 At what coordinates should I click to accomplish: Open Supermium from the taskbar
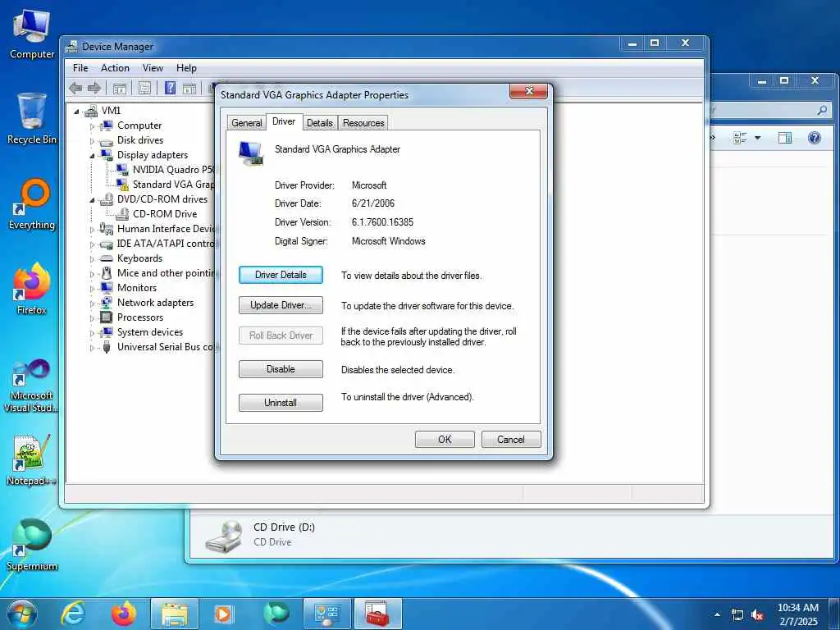[276, 614]
